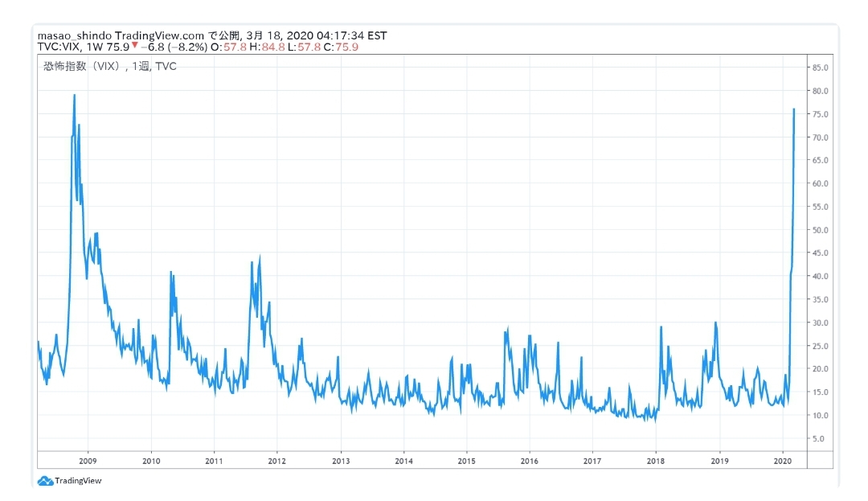The height and width of the screenshot is (501, 868).
Task: Click the low value L:57.8
Action: tap(304, 47)
